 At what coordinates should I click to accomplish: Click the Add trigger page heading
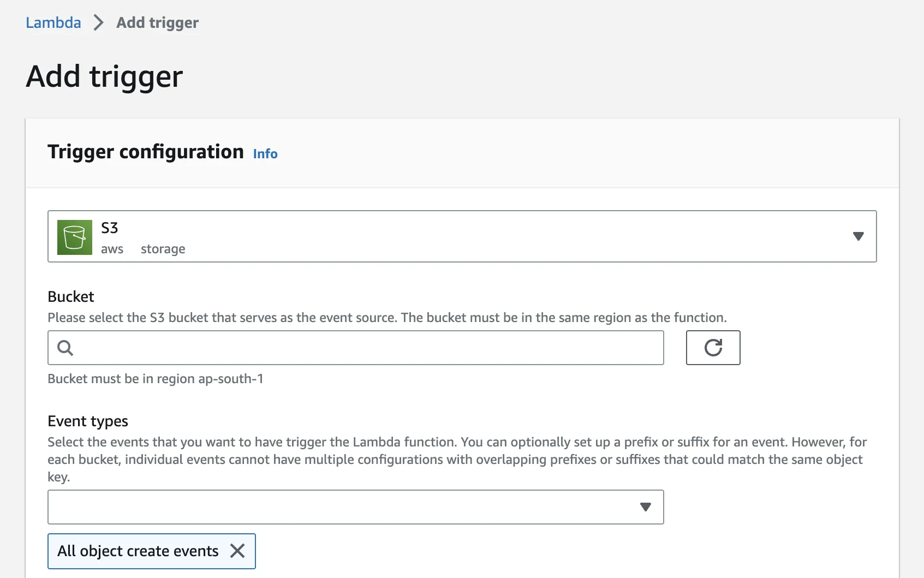click(x=104, y=76)
